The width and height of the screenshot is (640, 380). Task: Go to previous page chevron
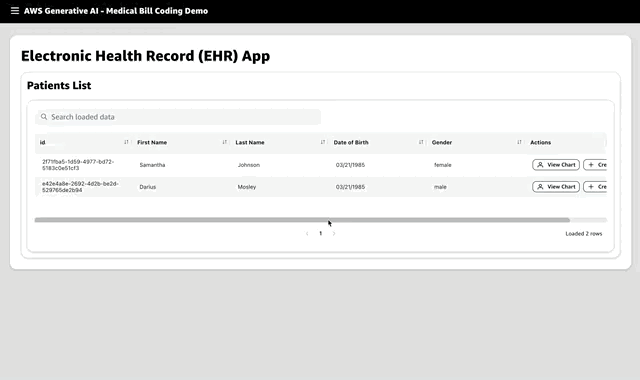(x=307, y=233)
